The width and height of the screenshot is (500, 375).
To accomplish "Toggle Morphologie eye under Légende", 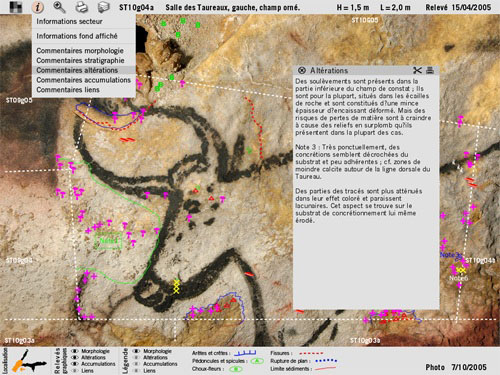I will coord(136,351).
